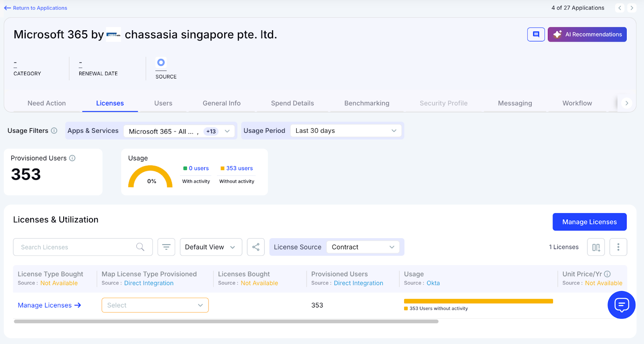Open the chat support bubble
The width and height of the screenshot is (644, 344).
tap(621, 305)
